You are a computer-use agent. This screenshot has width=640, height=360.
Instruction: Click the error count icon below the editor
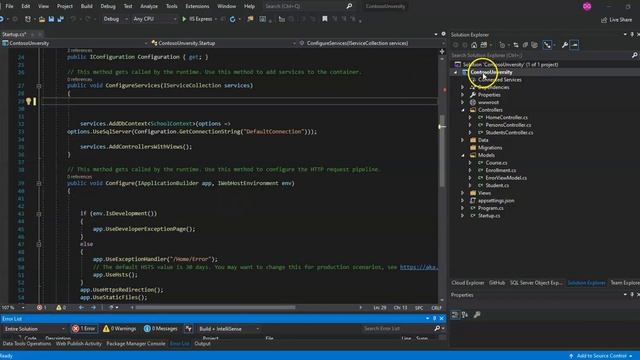click(40, 307)
